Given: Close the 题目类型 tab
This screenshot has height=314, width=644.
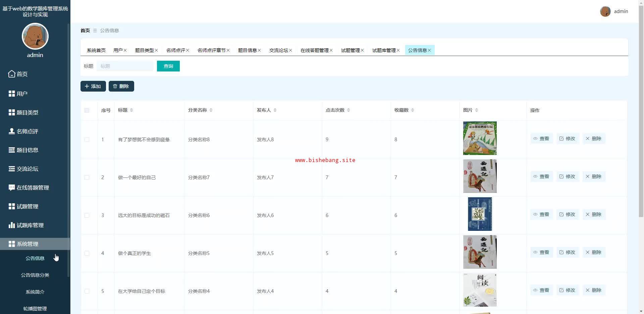Looking at the screenshot, I should tap(156, 50).
